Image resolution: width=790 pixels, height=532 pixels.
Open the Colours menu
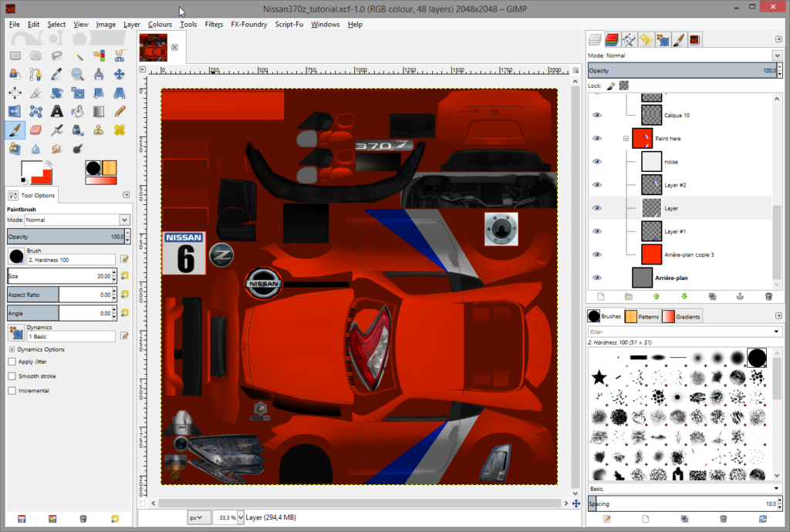[160, 24]
